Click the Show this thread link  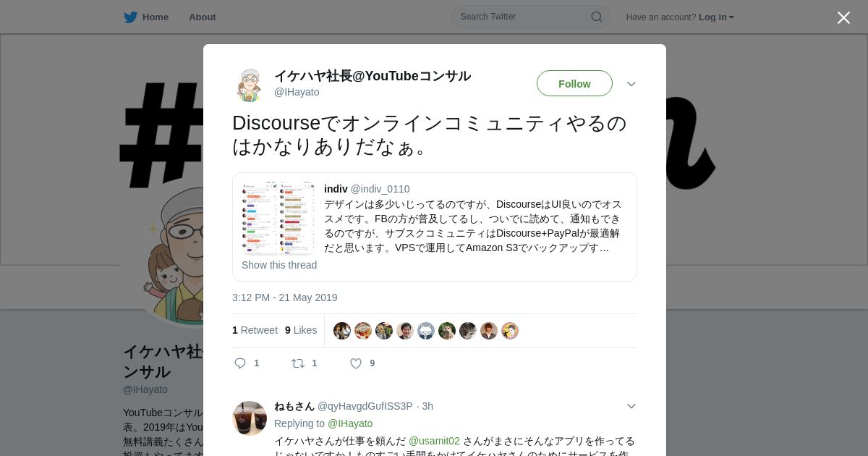(279, 265)
